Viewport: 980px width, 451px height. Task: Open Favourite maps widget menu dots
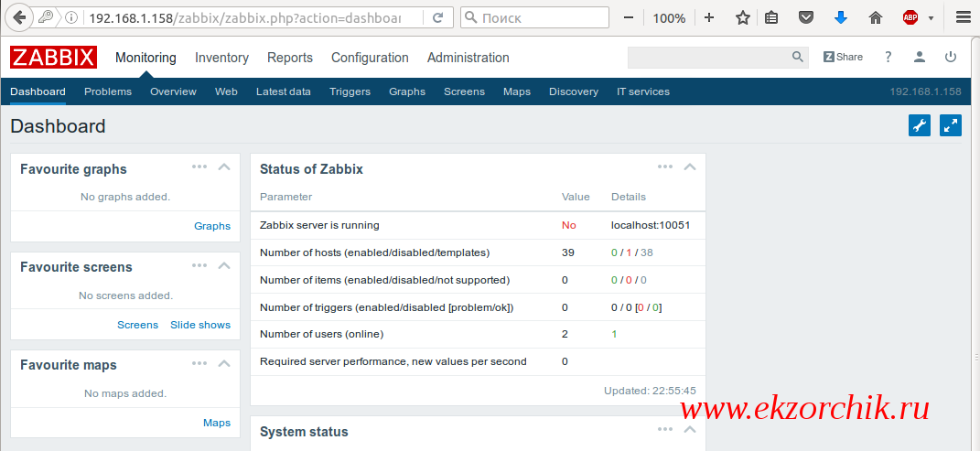click(x=199, y=363)
